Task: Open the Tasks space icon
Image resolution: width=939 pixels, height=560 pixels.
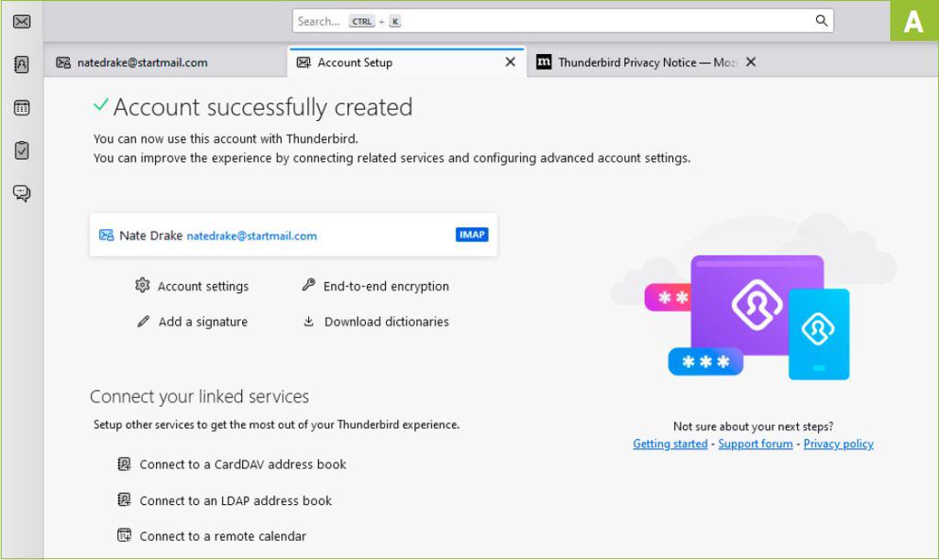Action: tap(22, 150)
